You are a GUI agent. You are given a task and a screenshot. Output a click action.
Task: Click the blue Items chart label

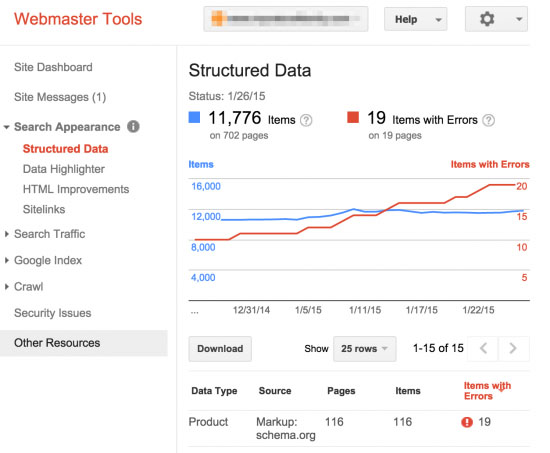click(201, 164)
